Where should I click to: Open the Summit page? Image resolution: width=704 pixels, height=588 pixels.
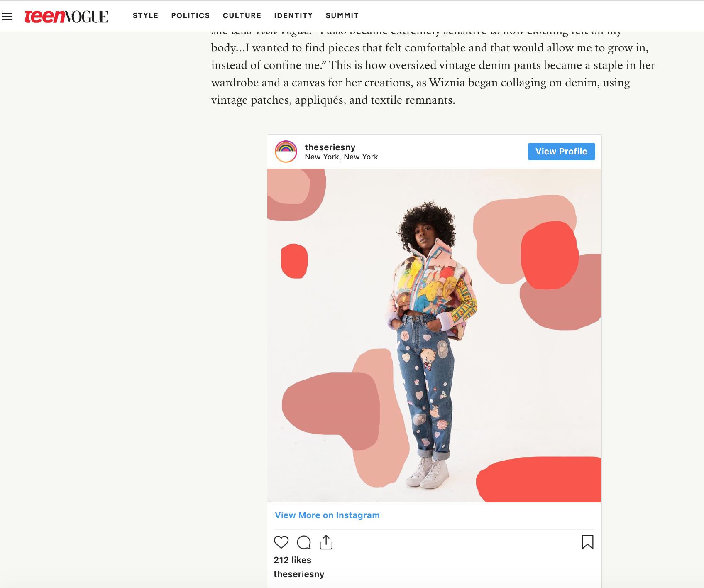342,16
